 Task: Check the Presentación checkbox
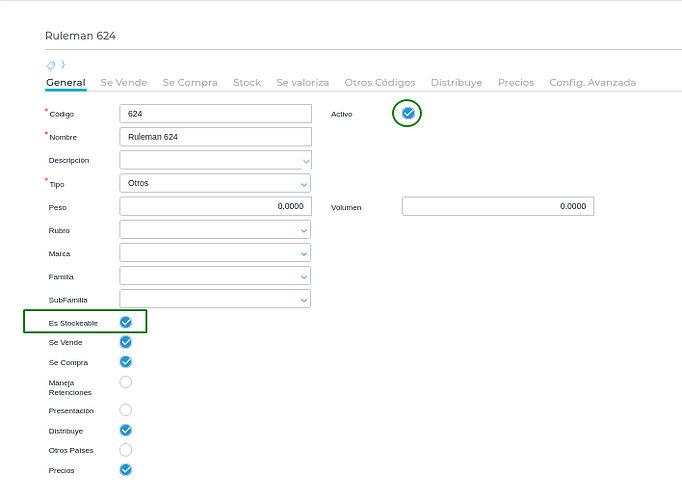[x=126, y=410]
